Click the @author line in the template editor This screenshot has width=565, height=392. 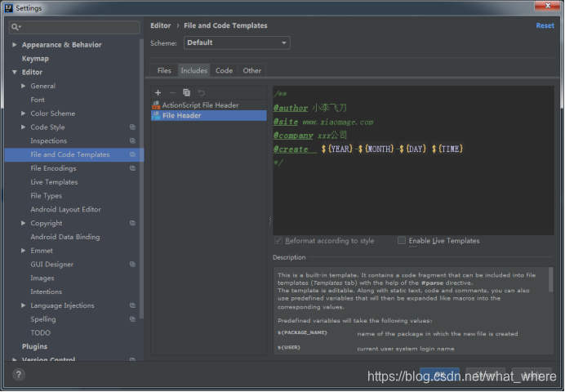310,108
